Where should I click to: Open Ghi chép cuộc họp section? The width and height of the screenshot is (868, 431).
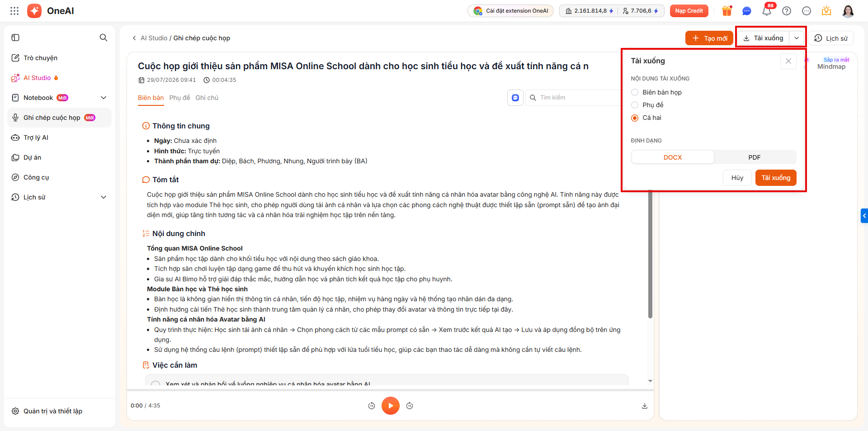click(x=60, y=118)
